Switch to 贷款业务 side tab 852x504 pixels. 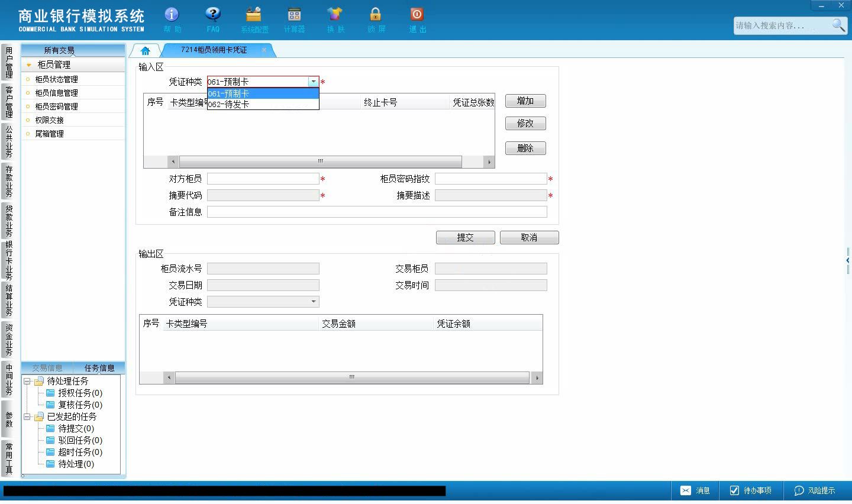click(x=9, y=221)
